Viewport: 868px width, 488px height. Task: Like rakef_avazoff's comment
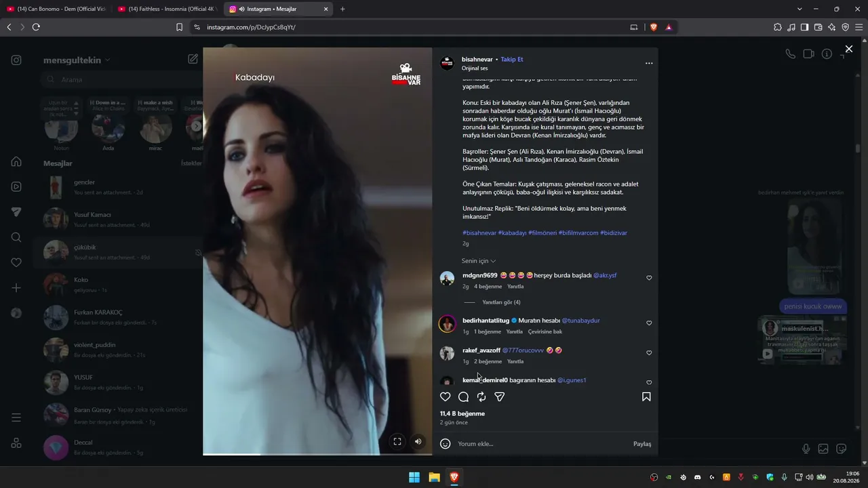click(649, 353)
